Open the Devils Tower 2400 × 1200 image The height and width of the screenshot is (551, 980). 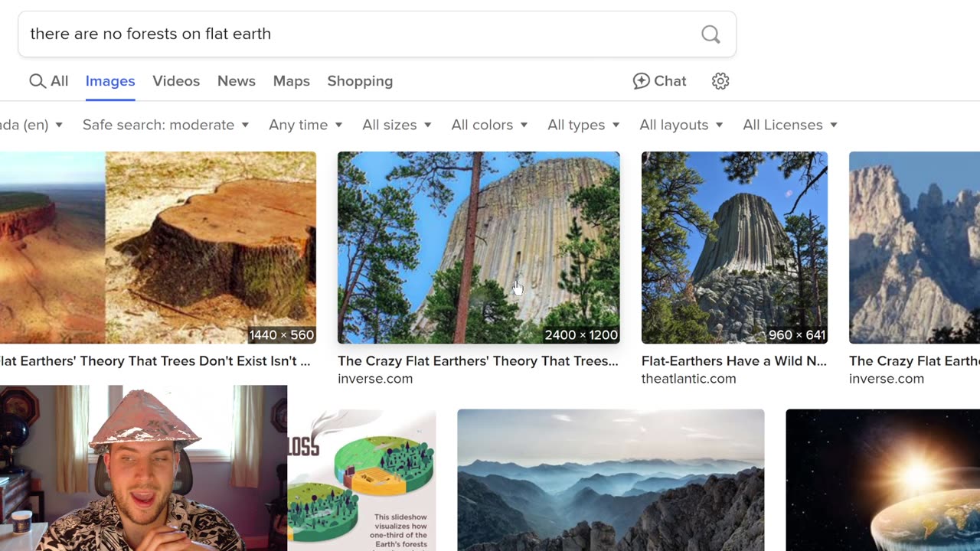(x=479, y=247)
